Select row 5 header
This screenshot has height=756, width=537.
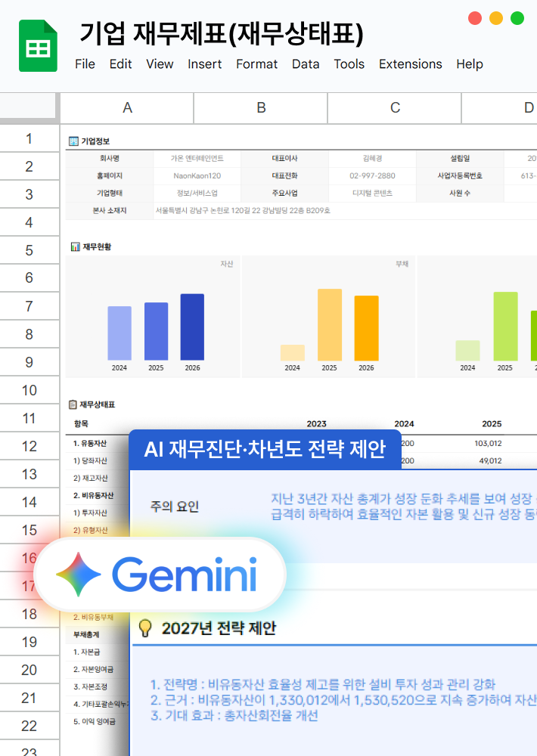(29, 250)
